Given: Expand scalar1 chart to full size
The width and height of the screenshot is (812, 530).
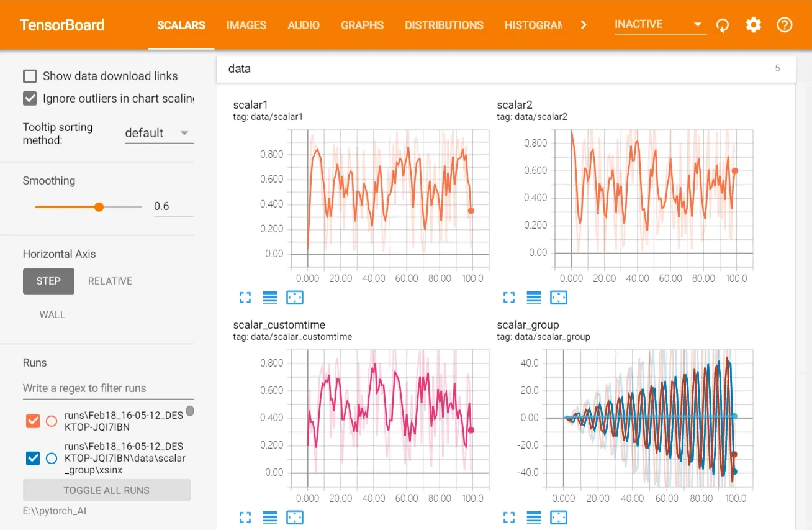Looking at the screenshot, I should [245, 298].
